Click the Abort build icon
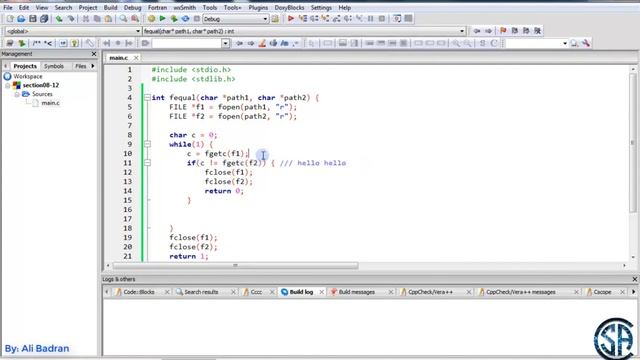The width and height of the screenshot is (640, 360). (197, 19)
